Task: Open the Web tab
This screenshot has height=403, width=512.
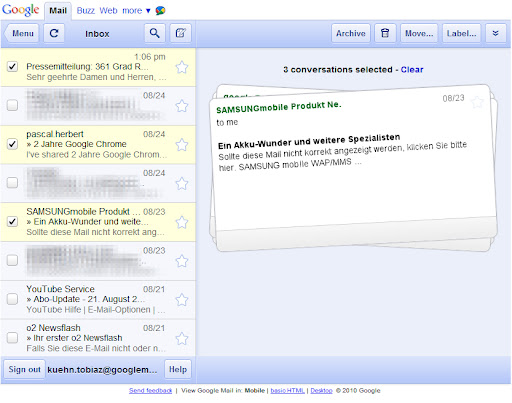Action: click(108, 11)
